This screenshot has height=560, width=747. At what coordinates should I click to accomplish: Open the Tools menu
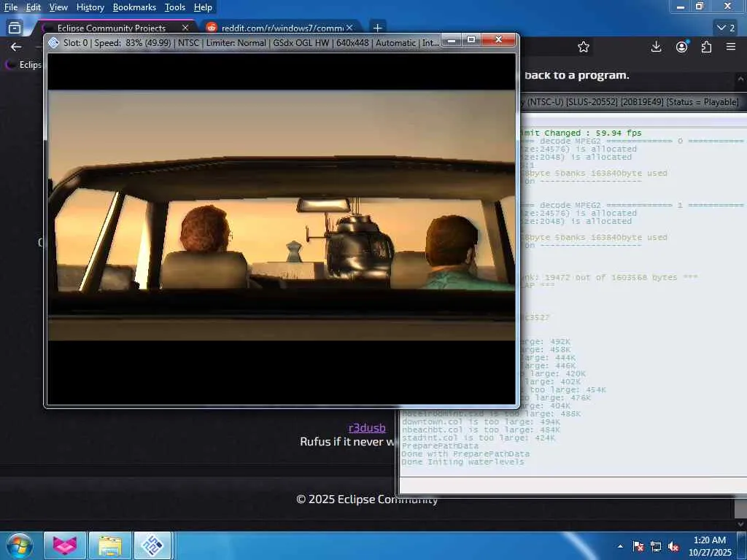click(175, 7)
